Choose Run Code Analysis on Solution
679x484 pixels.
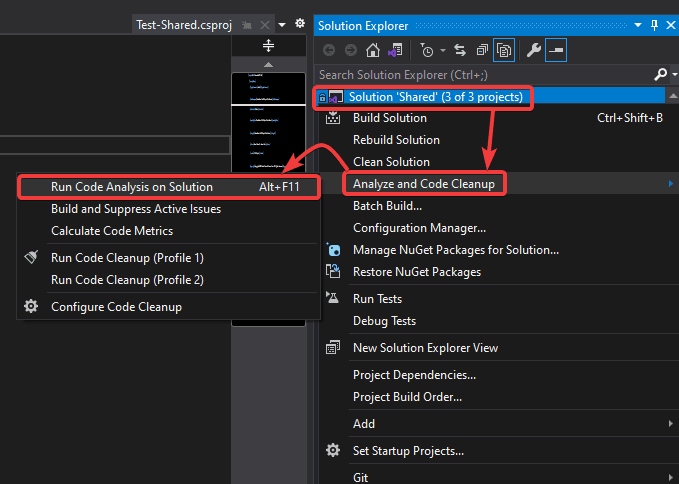[x=169, y=187]
